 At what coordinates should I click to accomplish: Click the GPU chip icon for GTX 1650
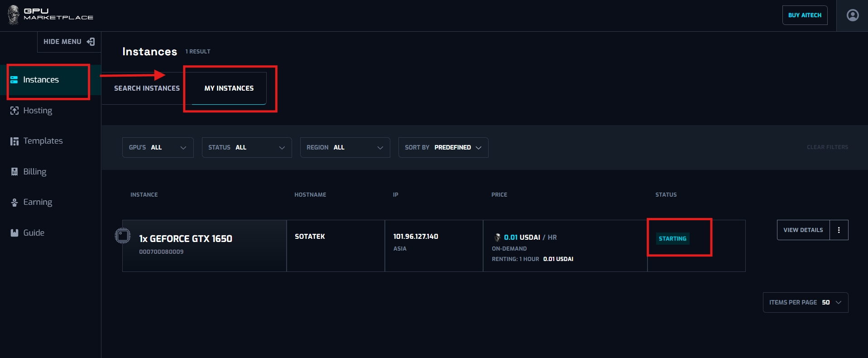123,236
